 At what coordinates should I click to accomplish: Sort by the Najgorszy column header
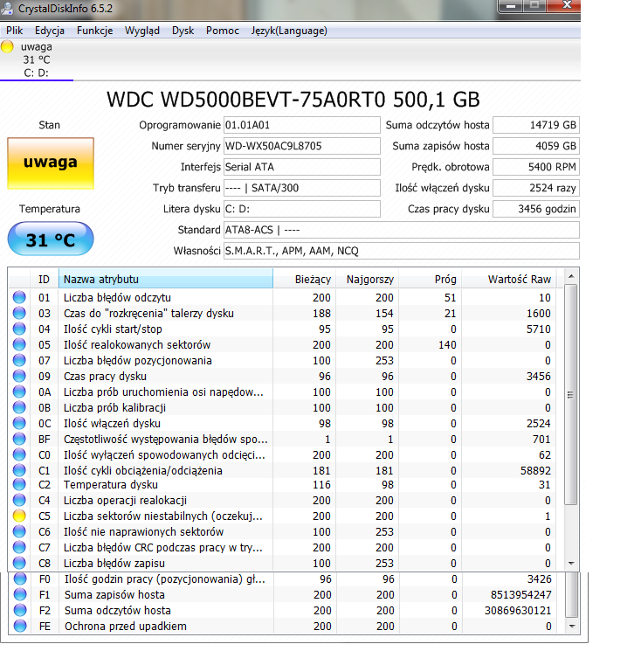click(x=368, y=280)
